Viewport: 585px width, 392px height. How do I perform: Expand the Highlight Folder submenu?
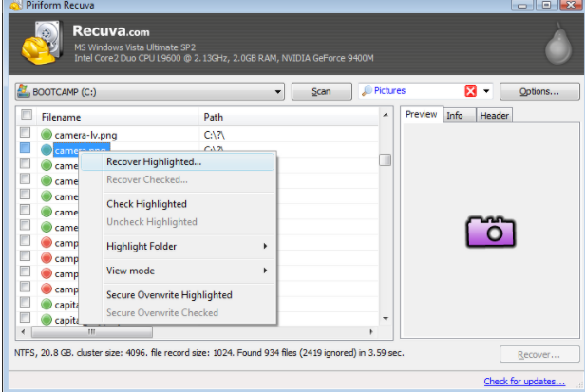[185, 247]
